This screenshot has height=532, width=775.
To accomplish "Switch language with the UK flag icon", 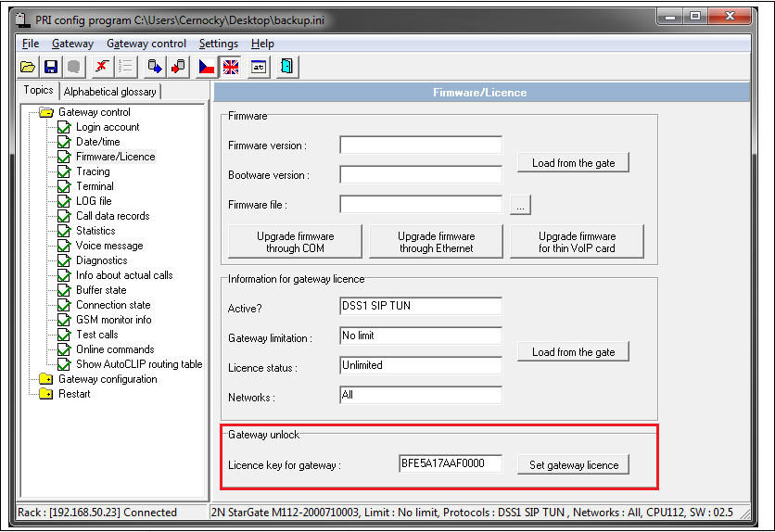I will (x=230, y=67).
